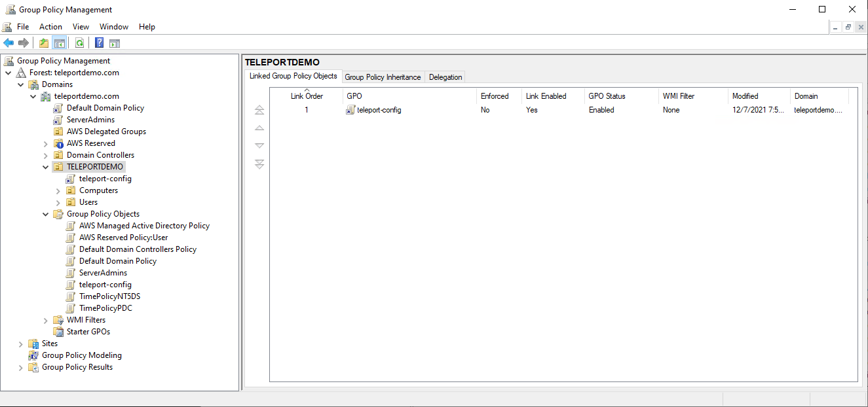Expand the Sites tree node

click(x=21, y=344)
